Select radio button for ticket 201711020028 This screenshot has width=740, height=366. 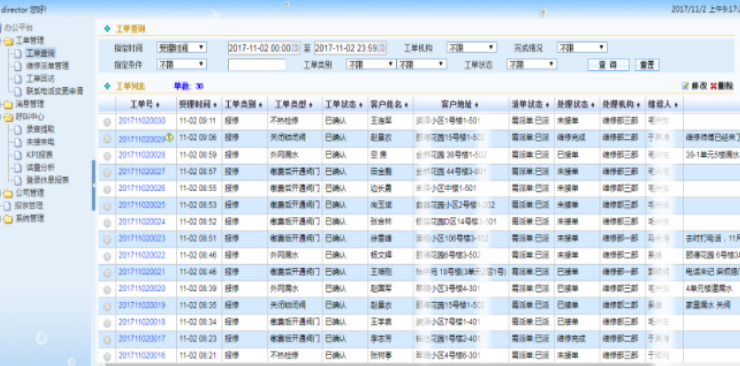click(107, 156)
